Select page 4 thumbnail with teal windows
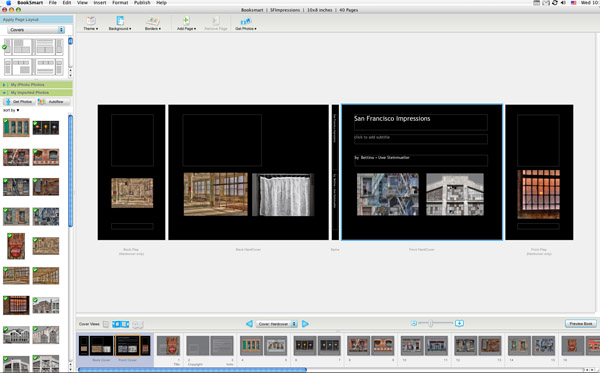600x373 pixels. click(251, 345)
